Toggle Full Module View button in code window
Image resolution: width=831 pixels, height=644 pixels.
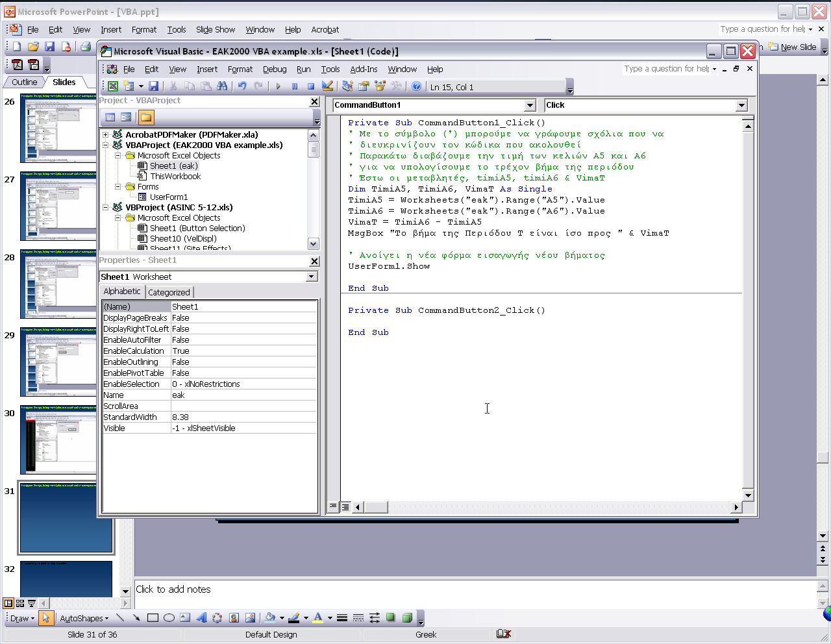point(345,506)
